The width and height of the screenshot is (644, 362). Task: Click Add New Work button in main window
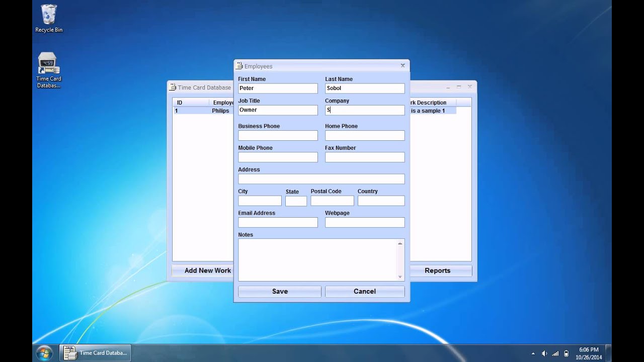click(x=203, y=270)
